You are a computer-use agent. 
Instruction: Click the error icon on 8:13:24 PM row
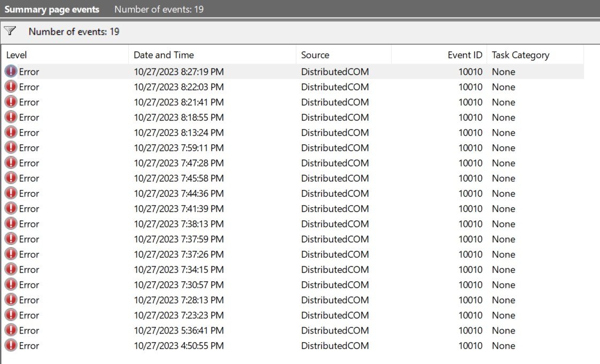[11, 132]
